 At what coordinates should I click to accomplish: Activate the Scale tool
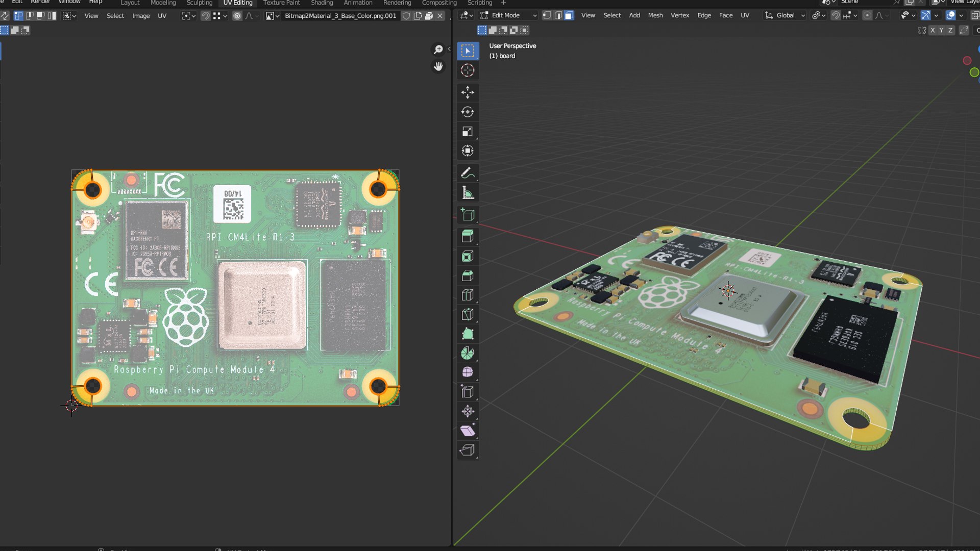[x=468, y=132]
